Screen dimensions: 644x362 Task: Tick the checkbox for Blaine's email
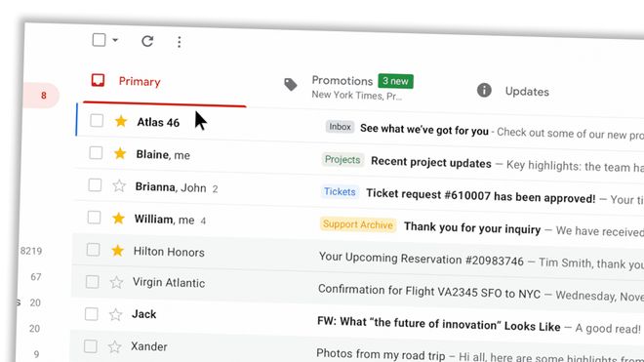[x=96, y=153]
